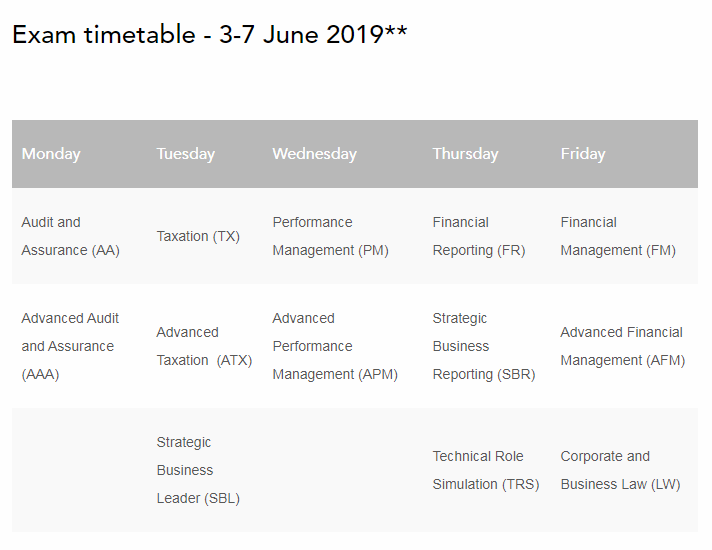
Task: Click Financial Management (FM) entry
Action: click(618, 236)
